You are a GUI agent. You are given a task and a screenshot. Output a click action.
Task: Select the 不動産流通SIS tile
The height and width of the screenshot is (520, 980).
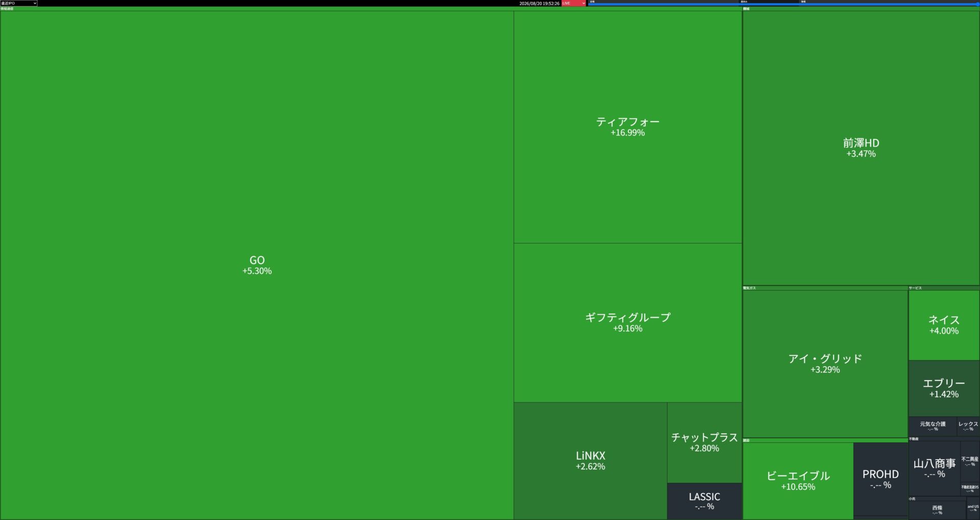970,489
